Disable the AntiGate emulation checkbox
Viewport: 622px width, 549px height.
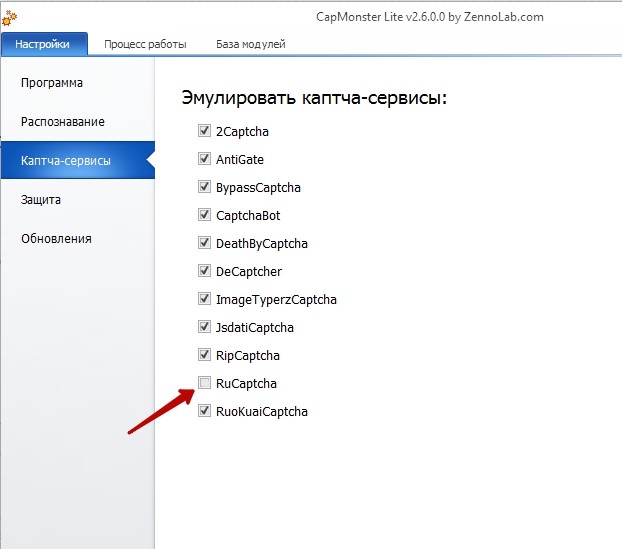click(204, 159)
